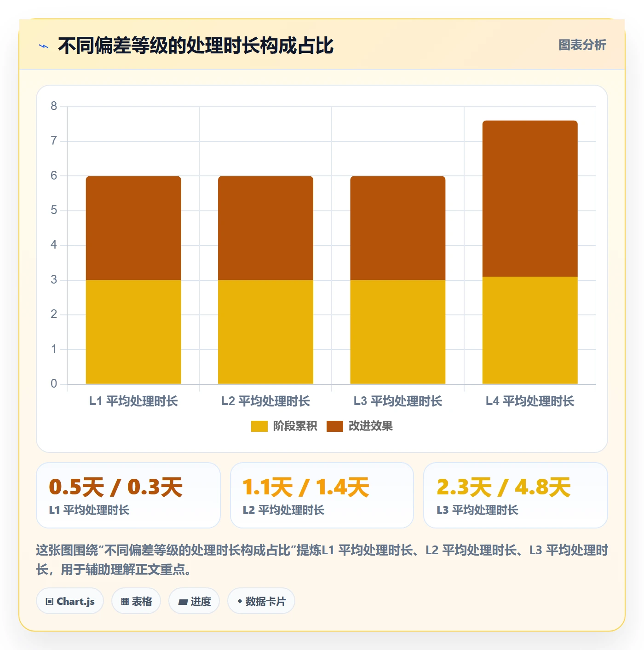
Task: Click the L2 yellow 阶段累积 bar segment
Action: tap(265, 332)
